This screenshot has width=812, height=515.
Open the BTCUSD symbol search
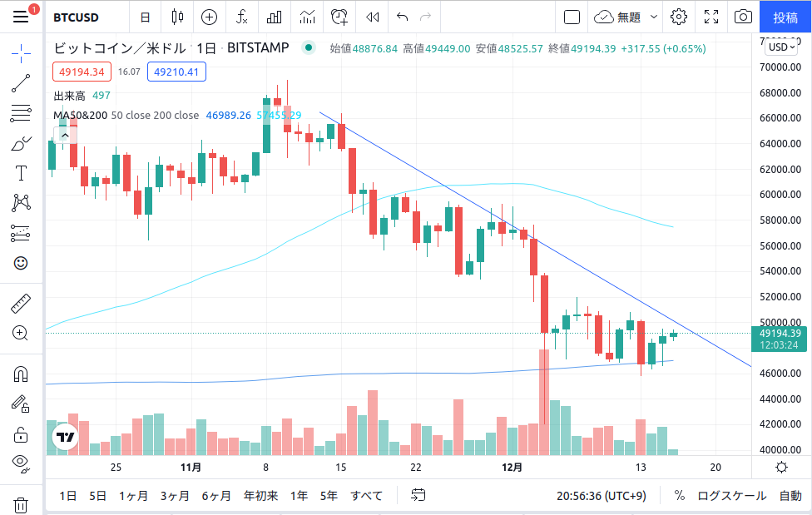point(74,17)
